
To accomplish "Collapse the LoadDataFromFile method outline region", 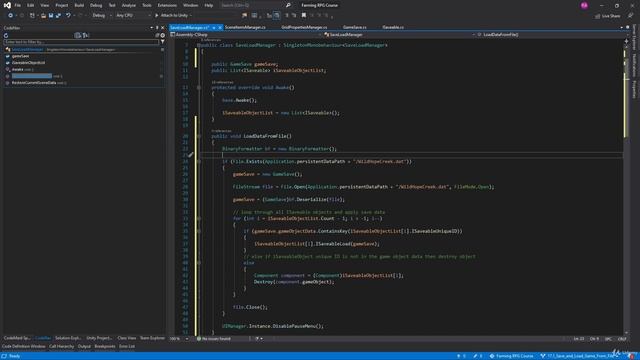I will click(199, 136).
